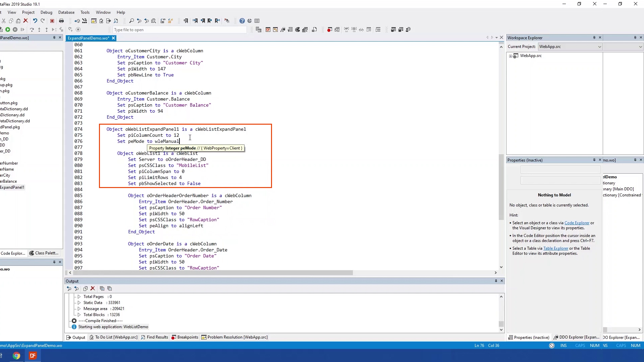Click the blue Help question mark icon

click(x=242, y=21)
